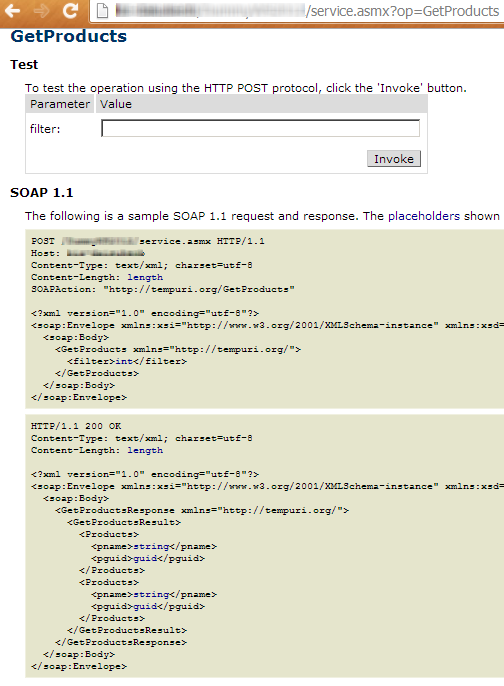Click the length placeholder in the POST request
This screenshot has width=504, height=686.
coord(145,277)
